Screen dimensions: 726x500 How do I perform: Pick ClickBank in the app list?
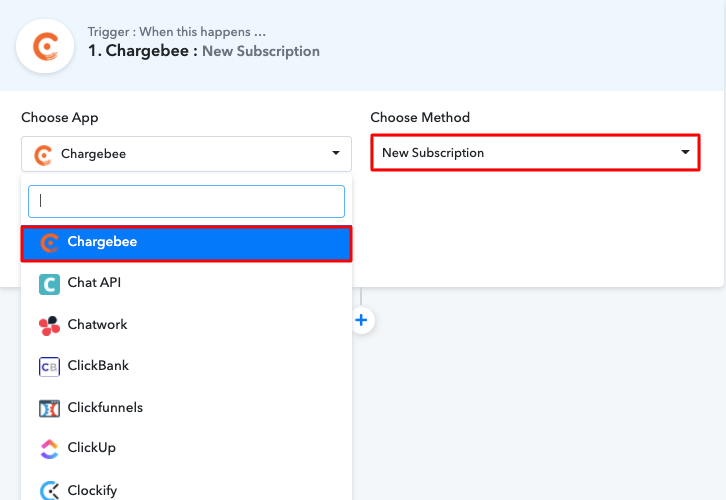coord(98,366)
